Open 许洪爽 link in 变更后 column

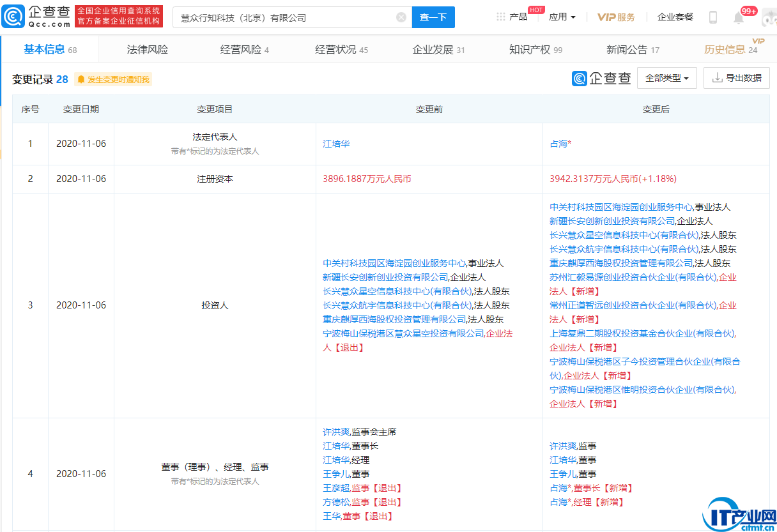563,446
